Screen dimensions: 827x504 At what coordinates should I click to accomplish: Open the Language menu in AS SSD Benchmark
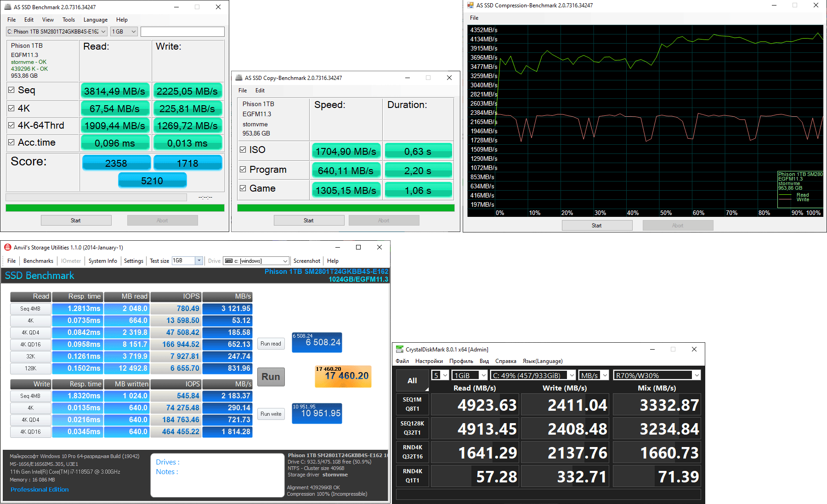tap(95, 20)
